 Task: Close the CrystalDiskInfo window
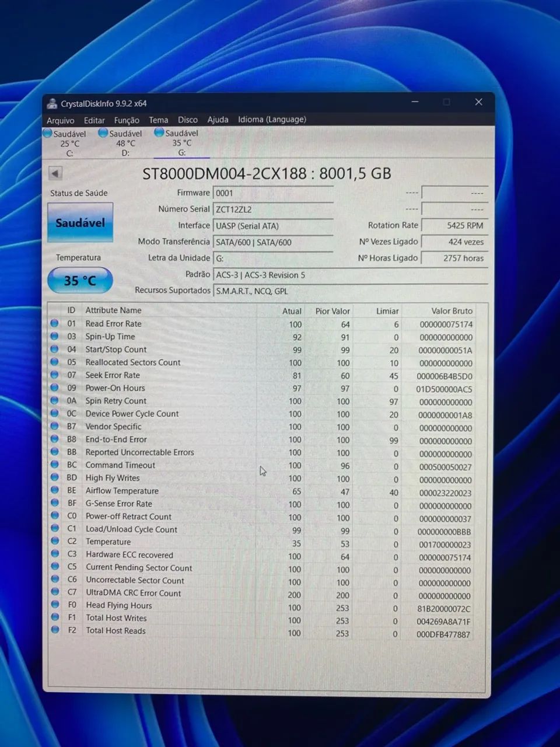pos(478,102)
